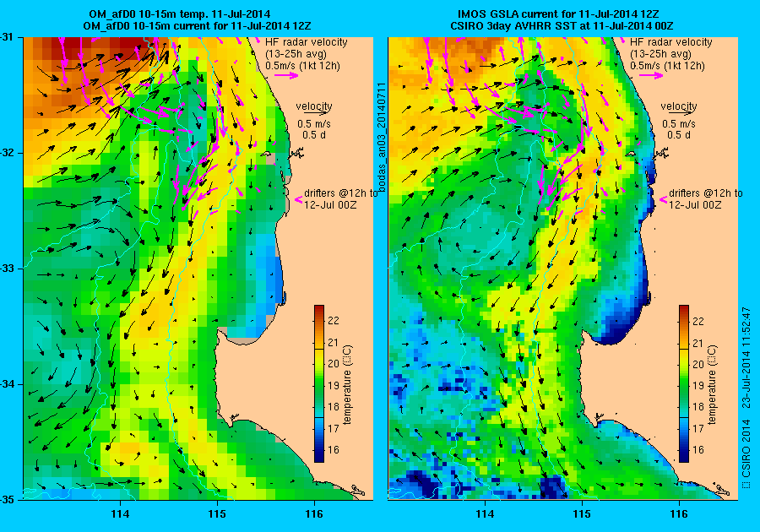
Task: Click the '21' tick label on left color bar
Action: point(334,343)
